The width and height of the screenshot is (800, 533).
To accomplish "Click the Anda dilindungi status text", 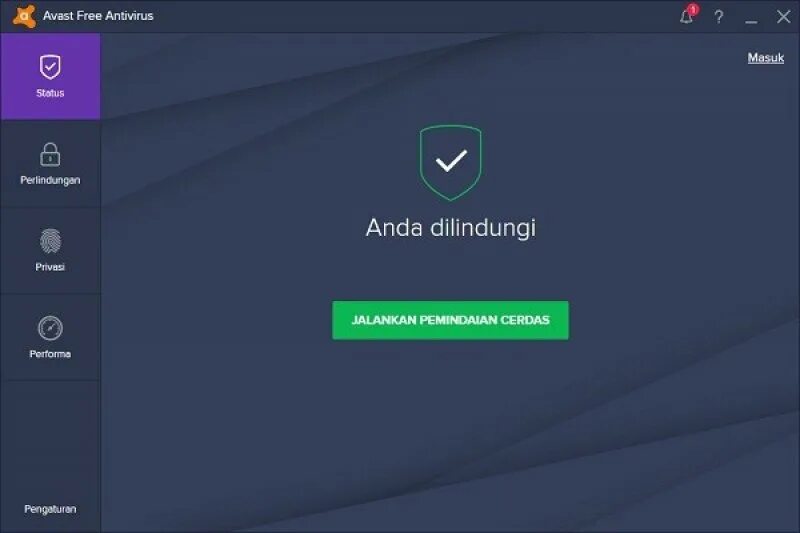I will pyautogui.click(x=451, y=228).
